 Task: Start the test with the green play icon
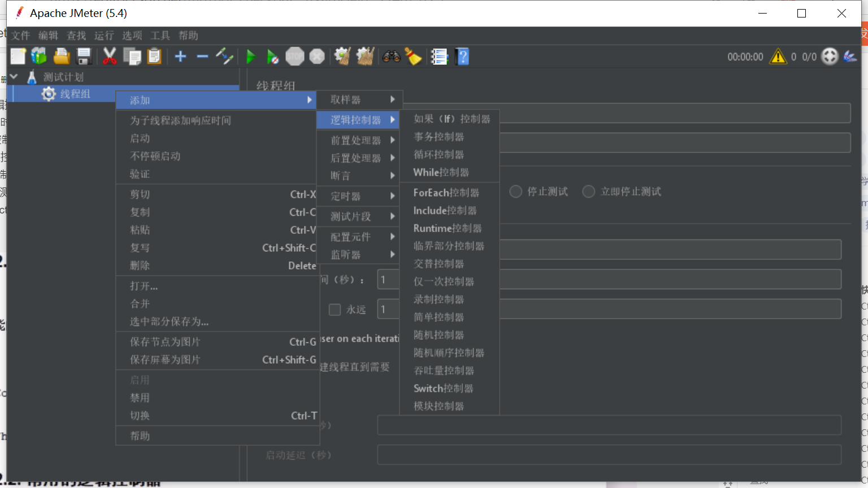pos(251,56)
